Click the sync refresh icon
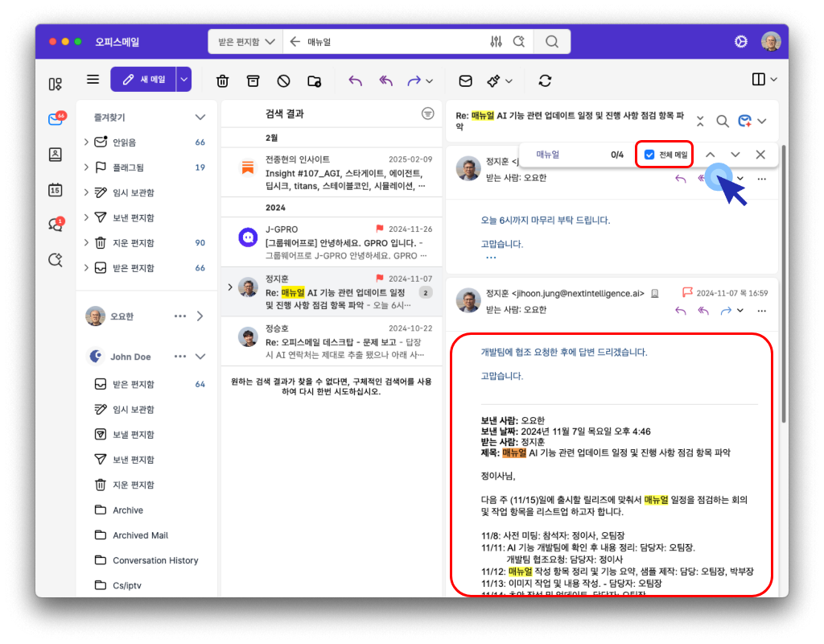 pos(546,80)
